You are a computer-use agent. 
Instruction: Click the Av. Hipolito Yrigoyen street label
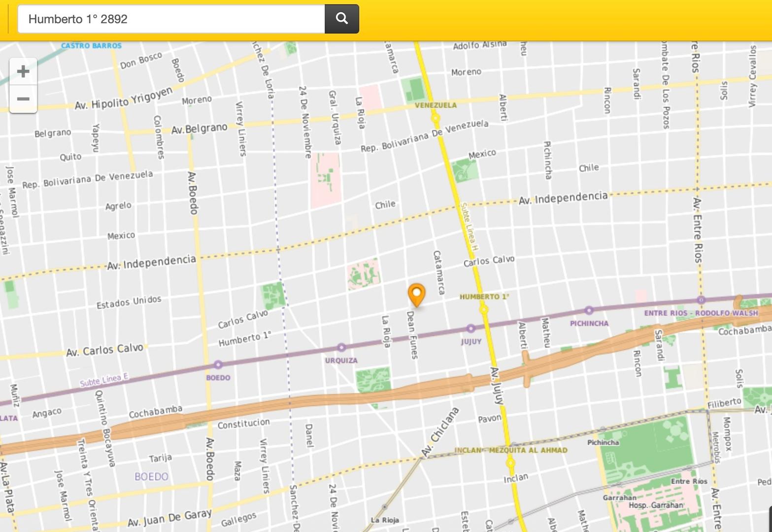123,98
